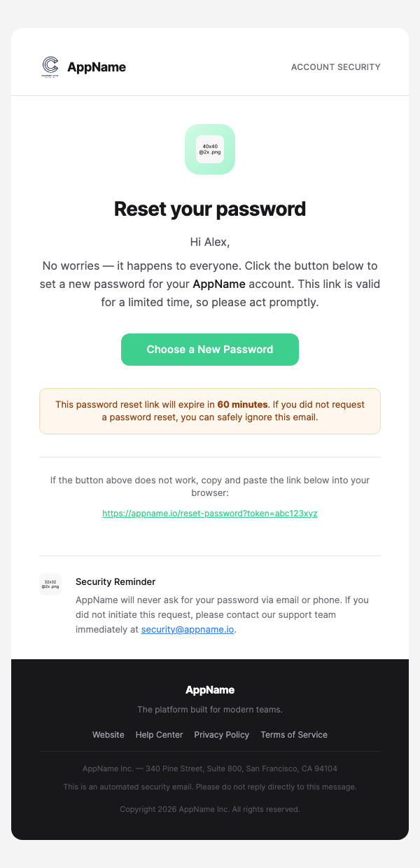This screenshot has height=868, width=420.
Task: Select the ACCOUNT SECURITY header label
Action: 335,67
